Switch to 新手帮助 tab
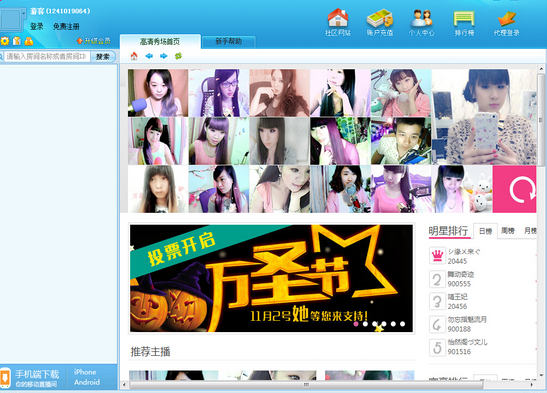The height and width of the screenshot is (393, 547). point(228,41)
